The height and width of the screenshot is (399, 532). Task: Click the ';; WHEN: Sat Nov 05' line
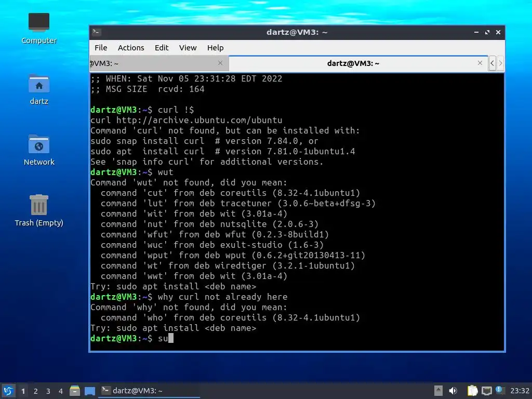187,79
